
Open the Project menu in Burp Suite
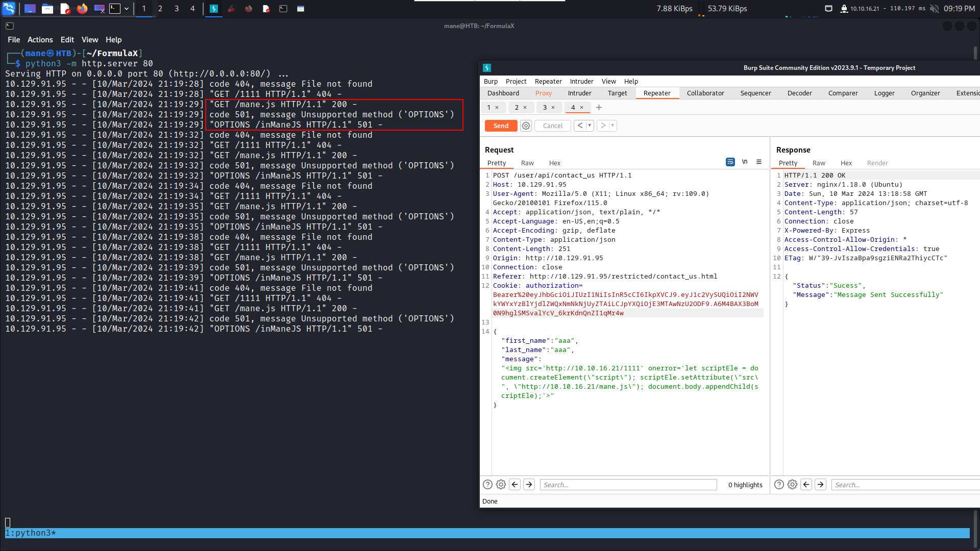click(516, 81)
